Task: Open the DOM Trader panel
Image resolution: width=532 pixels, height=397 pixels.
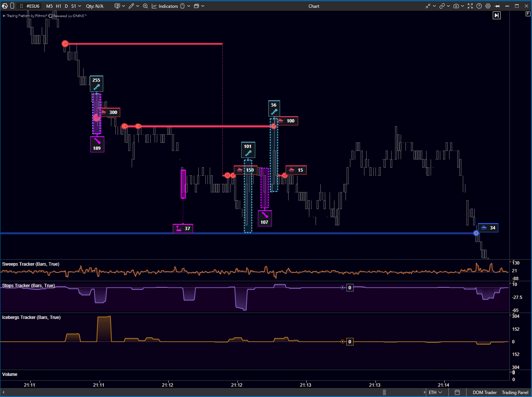Action: pos(485,393)
